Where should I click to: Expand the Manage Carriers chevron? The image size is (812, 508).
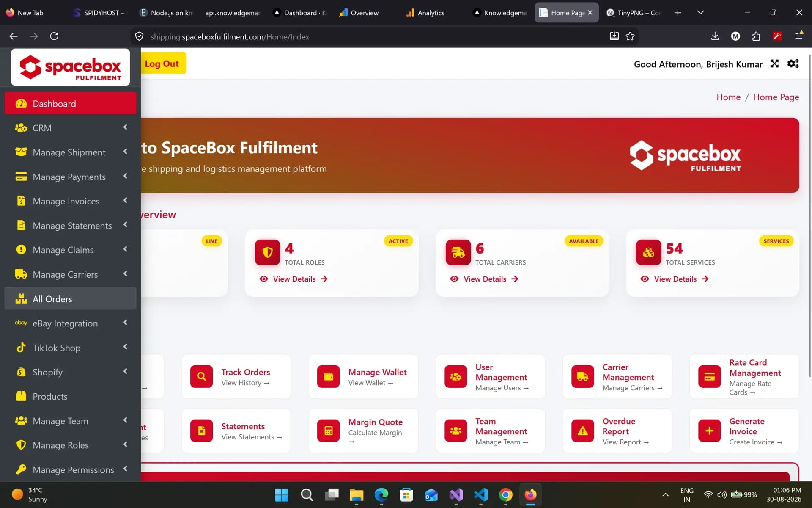click(x=125, y=274)
